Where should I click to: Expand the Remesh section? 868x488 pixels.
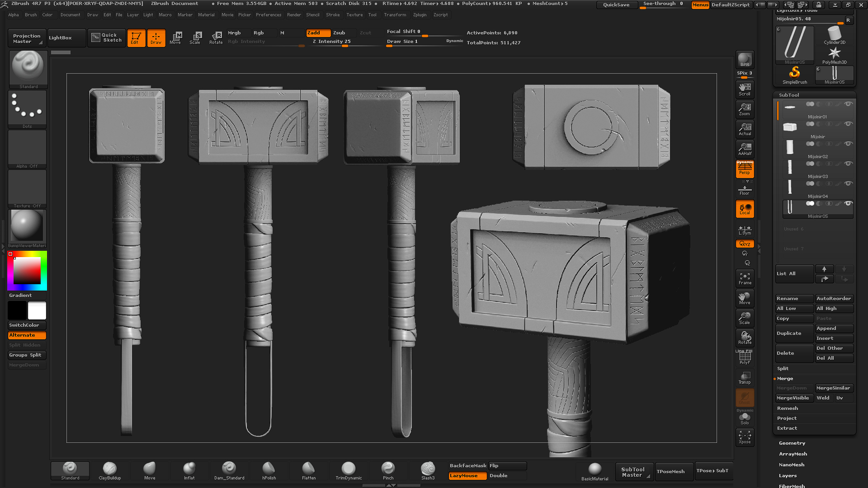tap(788, 408)
